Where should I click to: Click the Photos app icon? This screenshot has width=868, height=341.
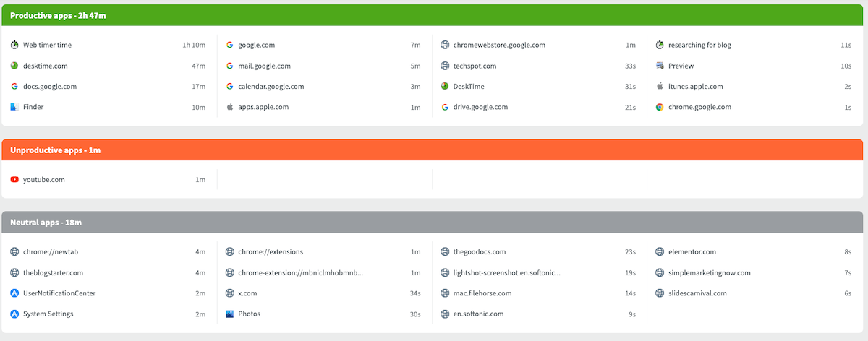click(x=229, y=314)
